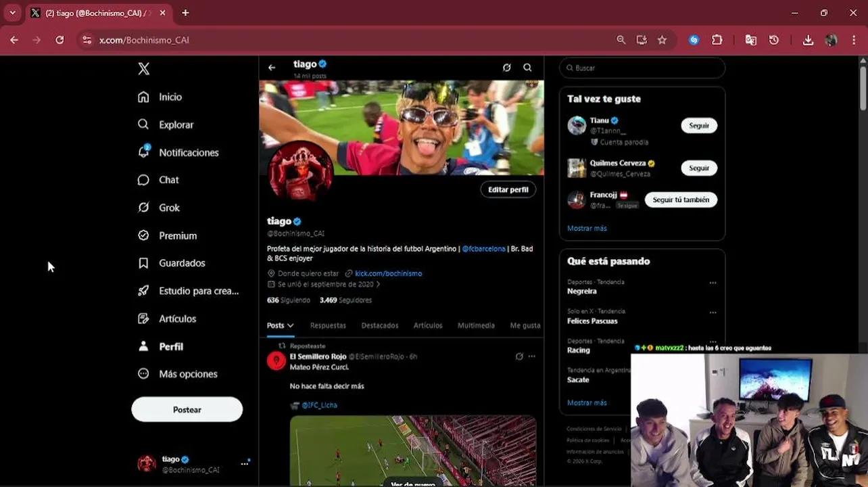Show more in Qué está pasando
This screenshot has width=868, height=487.
click(x=587, y=402)
